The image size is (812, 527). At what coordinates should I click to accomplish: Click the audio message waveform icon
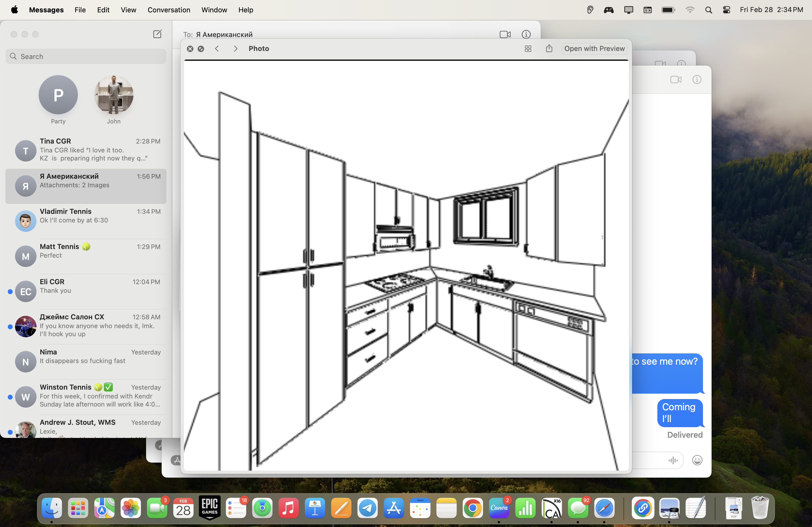[x=673, y=460]
